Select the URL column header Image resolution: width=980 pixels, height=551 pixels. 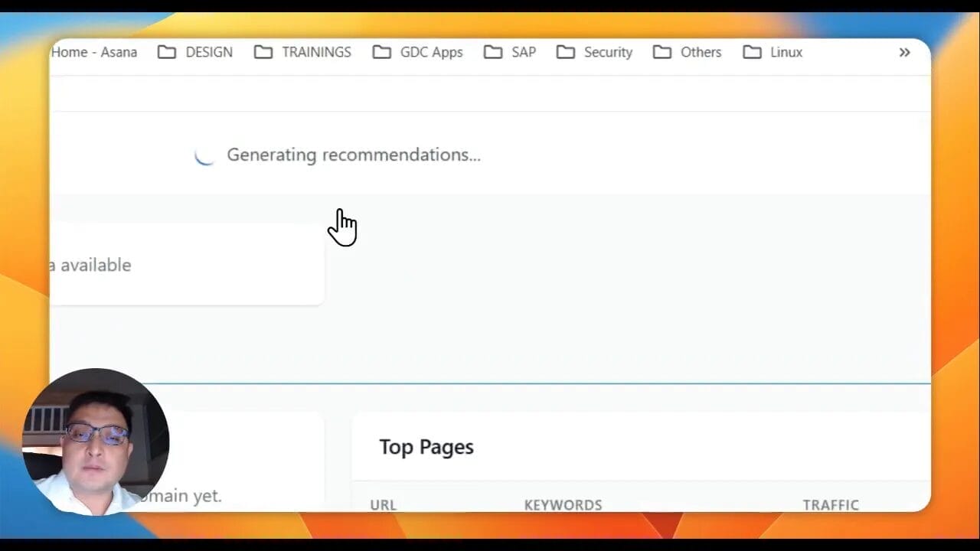tap(383, 504)
